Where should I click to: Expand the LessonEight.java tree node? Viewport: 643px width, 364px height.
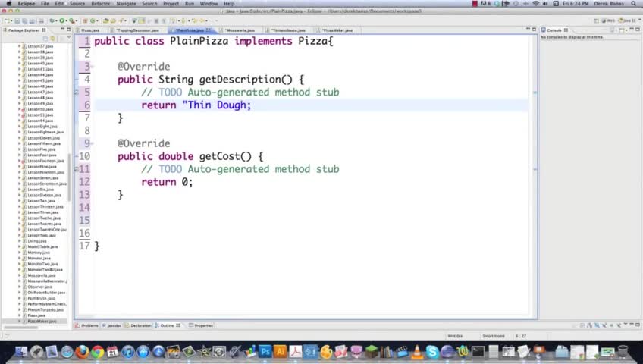pos(19,126)
